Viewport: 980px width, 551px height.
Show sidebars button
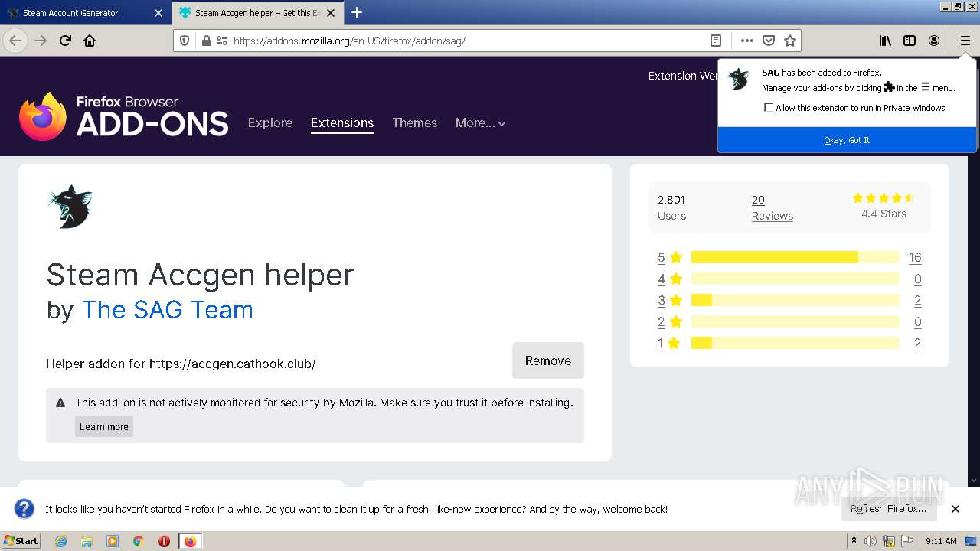click(x=910, y=41)
